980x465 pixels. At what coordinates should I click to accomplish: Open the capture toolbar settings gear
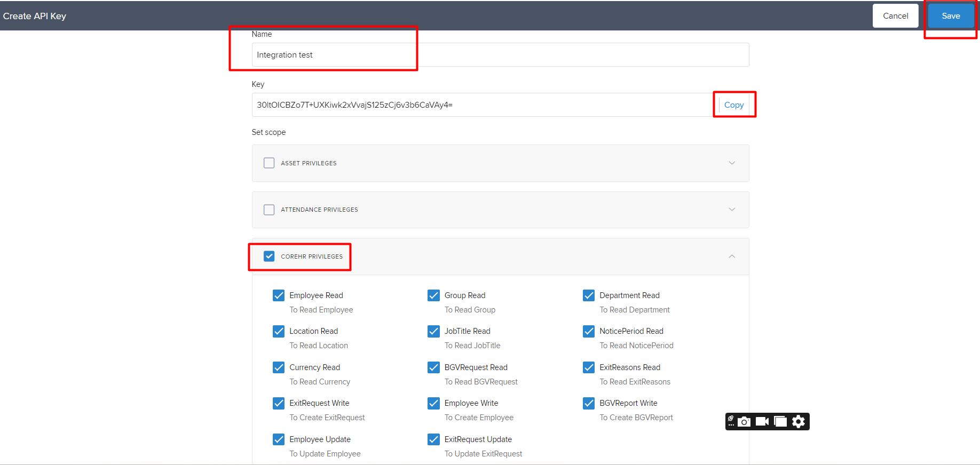799,422
